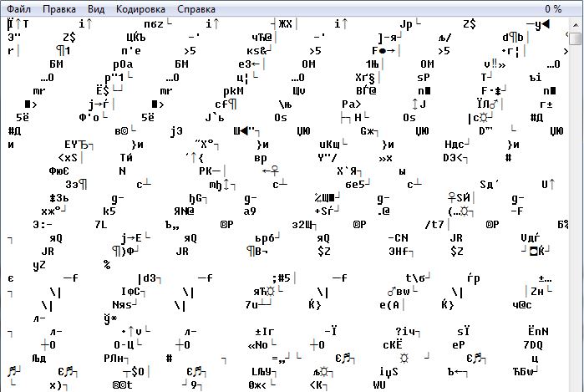Click the text 'ЂБw'
The width and height of the screenshot is (584, 392).
[x=523, y=372]
